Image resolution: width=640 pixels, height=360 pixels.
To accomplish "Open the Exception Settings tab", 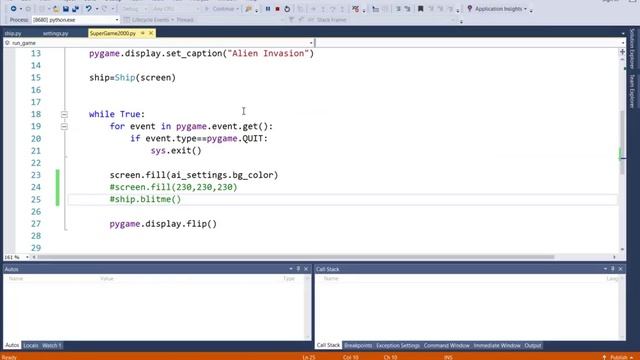I will click(x=398, y=346).
